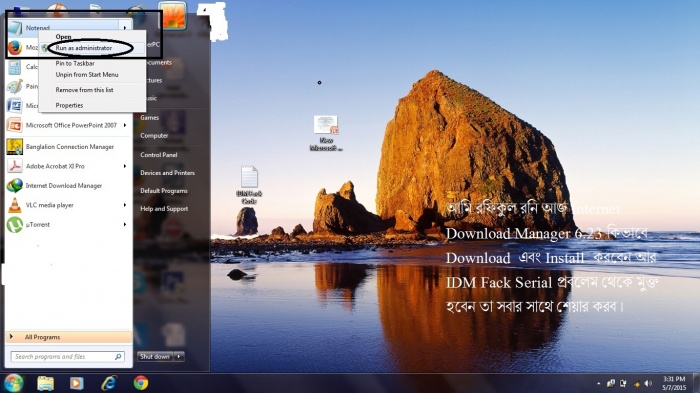This screenshot has height=393, width=700.
Task: Open Computer from Start menu
Action: click(154, 135)
